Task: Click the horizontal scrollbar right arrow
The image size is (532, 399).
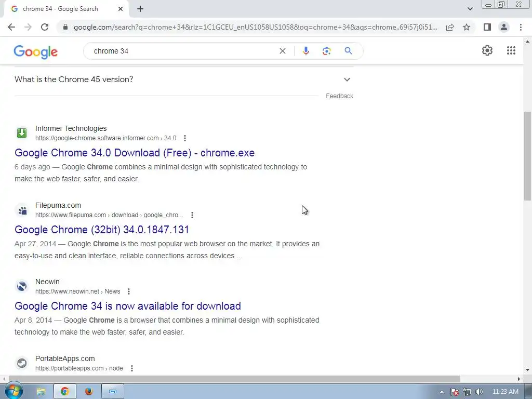Action: pos(519,379)
